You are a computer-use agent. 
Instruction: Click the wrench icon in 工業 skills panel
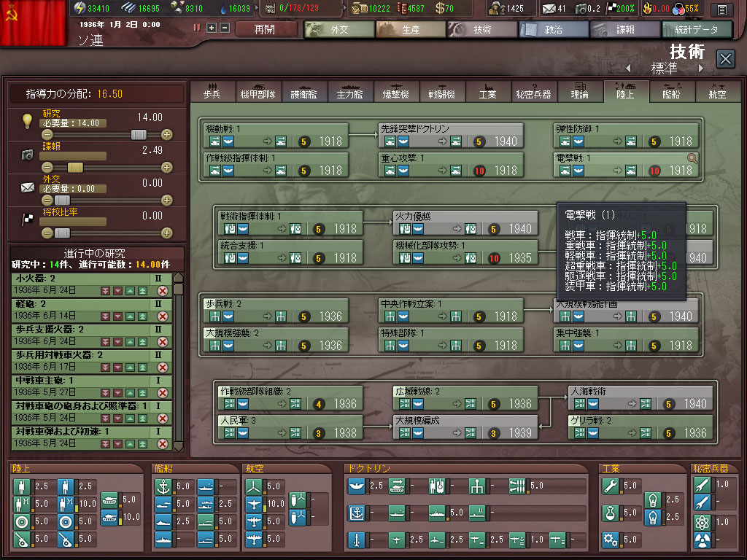click(x=610, y=486)
